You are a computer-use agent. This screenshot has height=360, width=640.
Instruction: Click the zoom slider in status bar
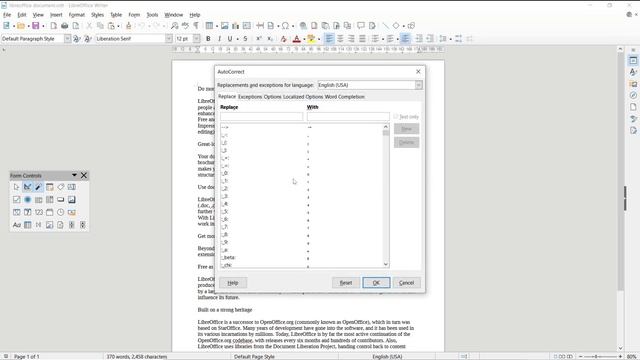coord(600,356)
